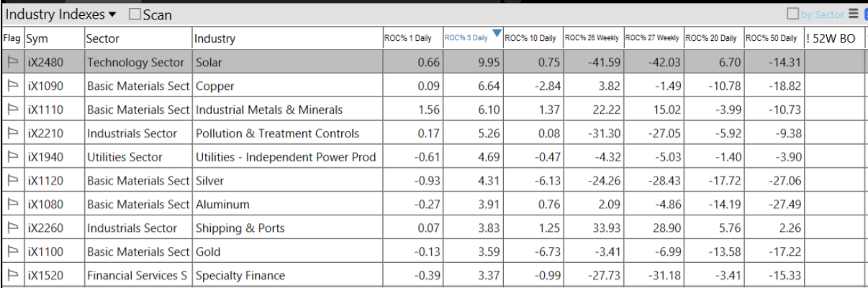Image resolution: width=868 pixels, height=291 pixels.
Task: Flag the iX1090 Copper row
Action: click(12, 86)
